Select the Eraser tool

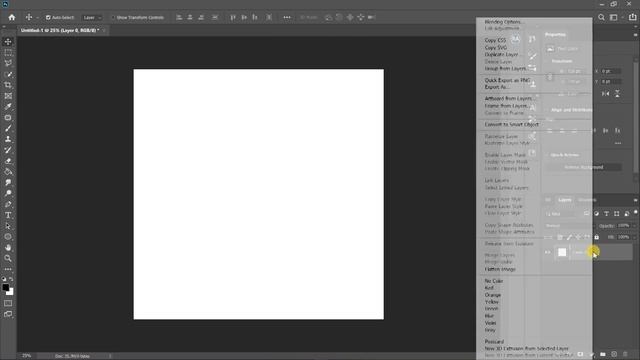[x=8, y=161]
